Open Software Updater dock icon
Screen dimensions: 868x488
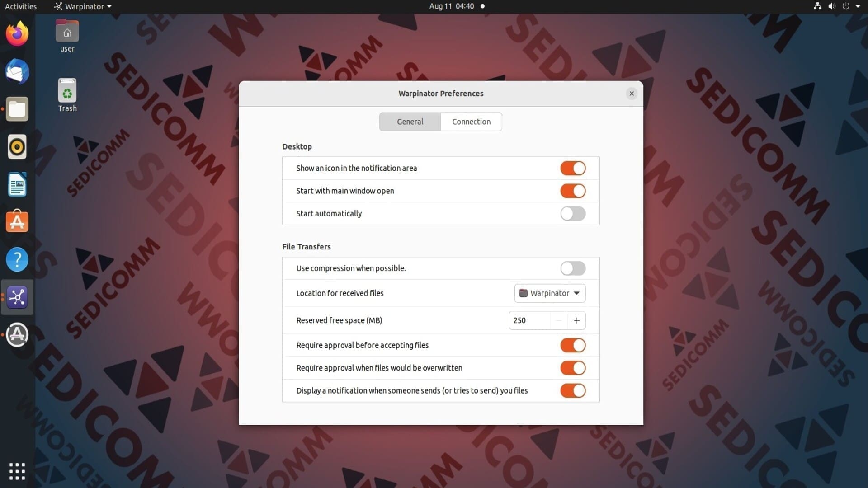[x=17, y=335]
